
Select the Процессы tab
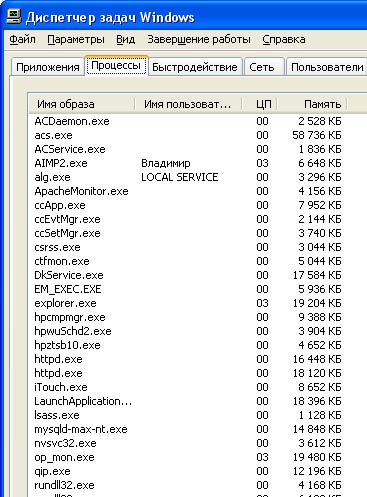click(116, 66)
